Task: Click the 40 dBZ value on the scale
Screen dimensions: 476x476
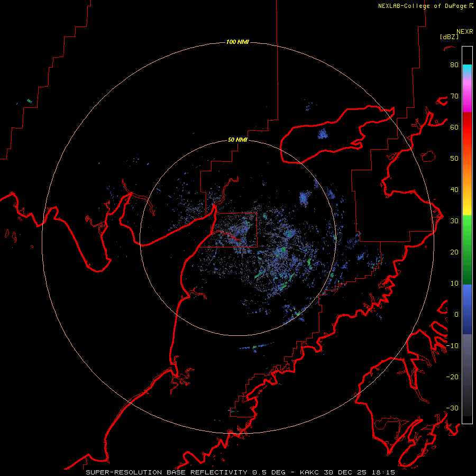Action: click(454, 190)
